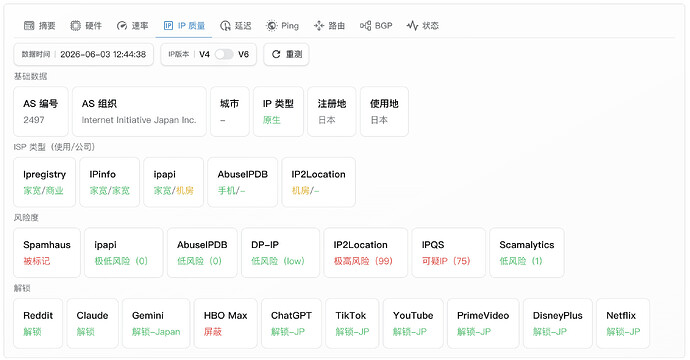Toggle IP version V4/V6 switch
Viewport: 690px width, 360px height.
click(224, 54)
